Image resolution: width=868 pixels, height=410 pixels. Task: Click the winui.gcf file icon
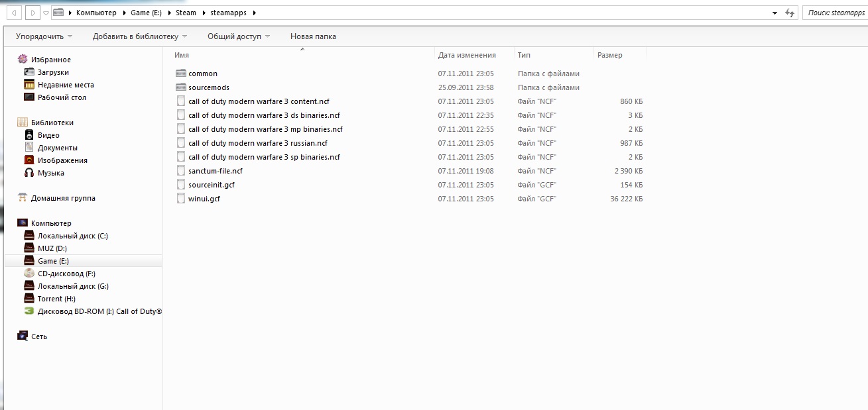tap(181, 199)
